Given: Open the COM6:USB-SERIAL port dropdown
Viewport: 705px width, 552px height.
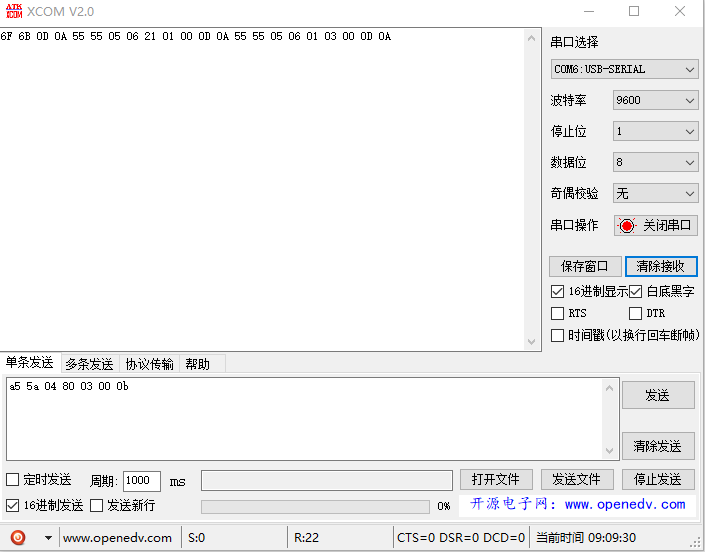Looking at the screenshot, I should (x=624, y=69).
